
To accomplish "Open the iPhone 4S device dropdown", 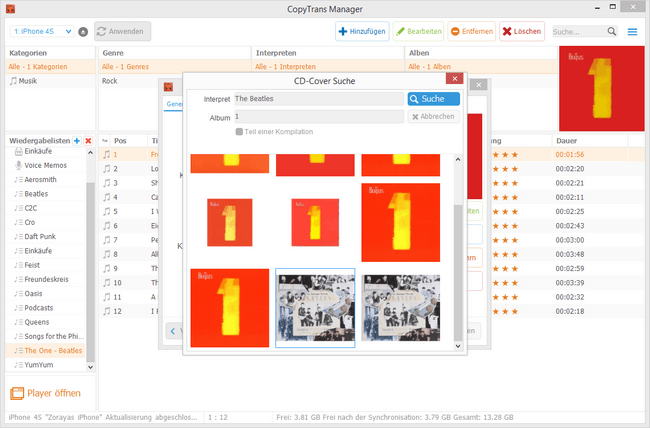I will pos(42,32).
